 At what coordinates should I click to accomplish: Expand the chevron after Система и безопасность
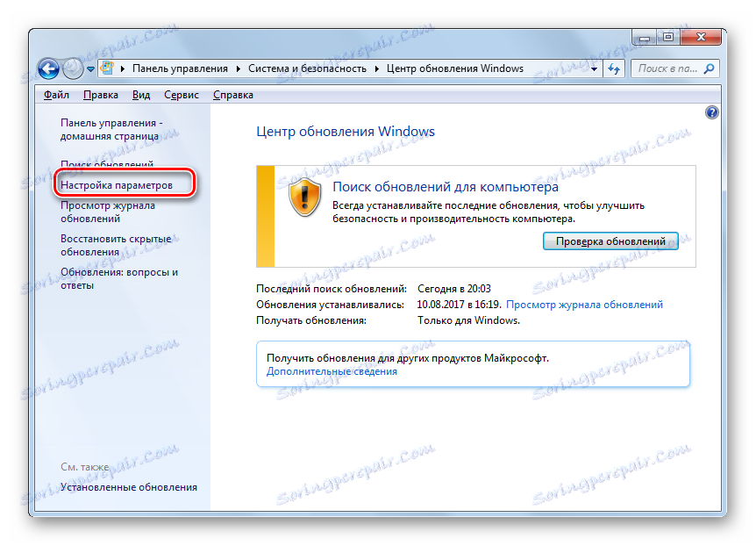coord(376,68)
